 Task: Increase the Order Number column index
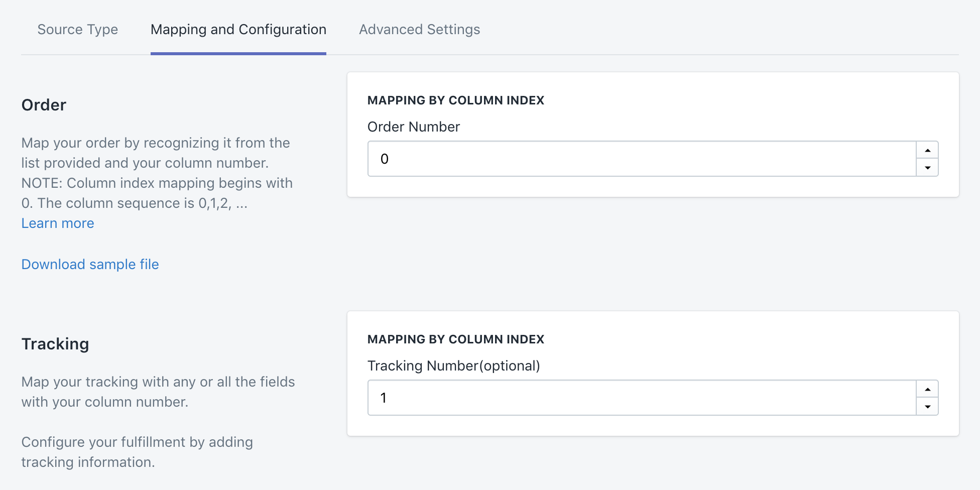coord(928,150)
